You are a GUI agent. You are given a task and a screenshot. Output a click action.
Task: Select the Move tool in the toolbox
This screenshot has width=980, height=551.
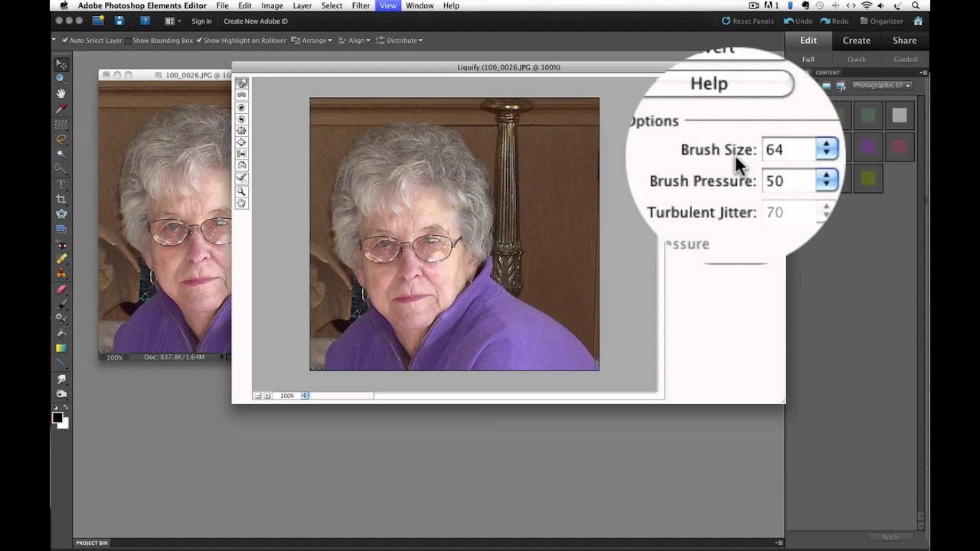[x=61, y=64]
